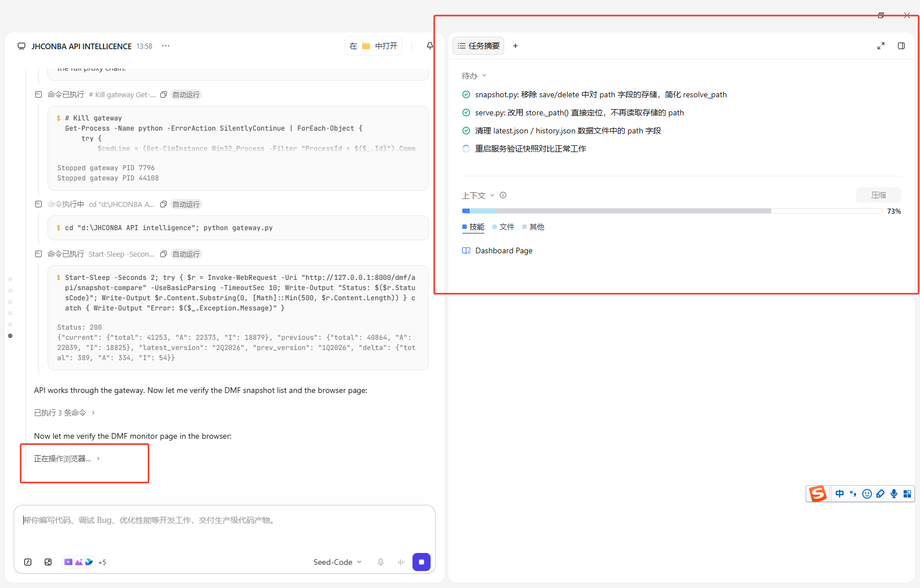
Task: Open the IME toolbox grid icon
Action: tap(908, 494)
